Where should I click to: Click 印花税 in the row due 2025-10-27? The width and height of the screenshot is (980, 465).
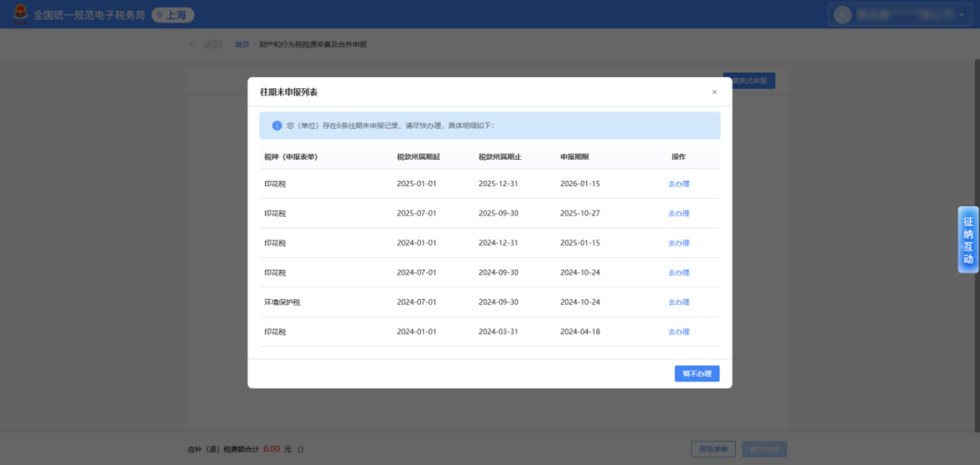tap(275, 213)
